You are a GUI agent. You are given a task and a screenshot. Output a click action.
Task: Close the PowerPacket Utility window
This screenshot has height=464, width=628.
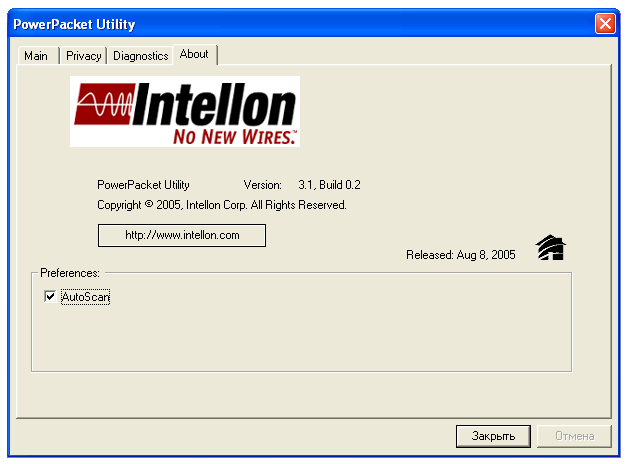(605, 24)
